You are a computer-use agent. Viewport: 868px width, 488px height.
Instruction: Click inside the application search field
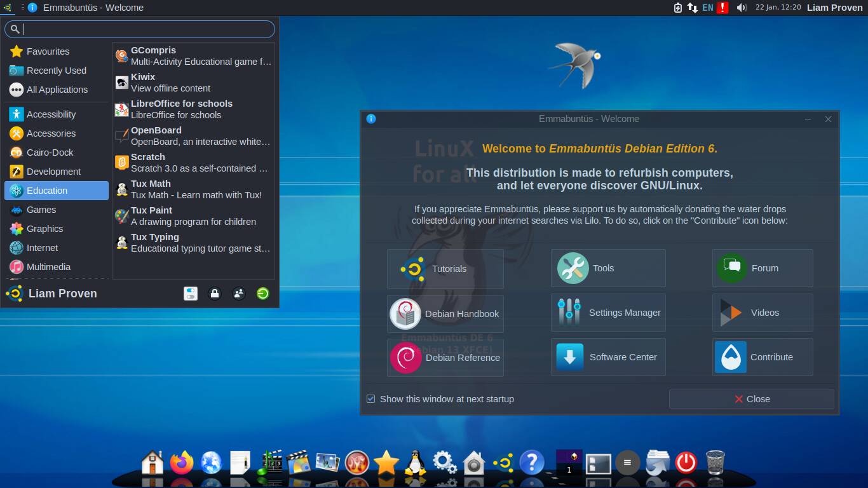coord(140,29)
